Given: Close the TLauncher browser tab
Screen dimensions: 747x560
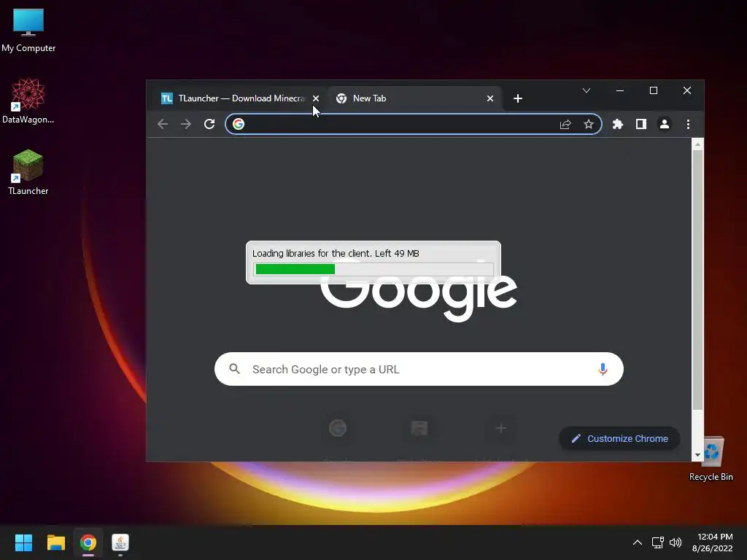Looking at the screenshot, I should pos(316,98).
